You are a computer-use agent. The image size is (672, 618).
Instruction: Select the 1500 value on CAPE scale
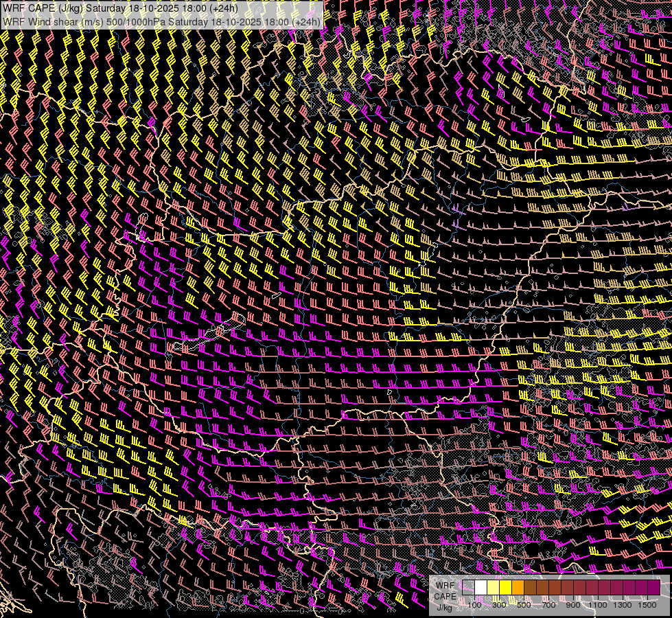647,605
